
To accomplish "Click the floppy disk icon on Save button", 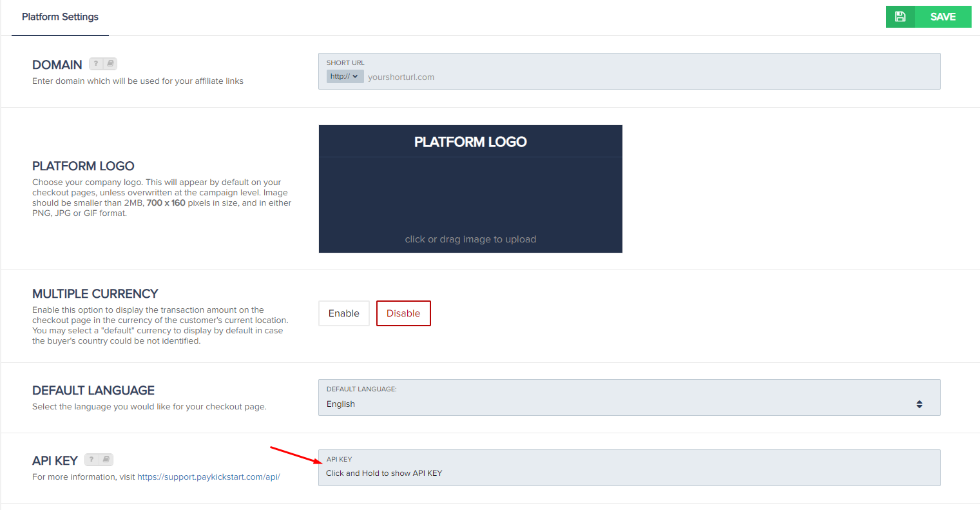I will tap(900, 17).
